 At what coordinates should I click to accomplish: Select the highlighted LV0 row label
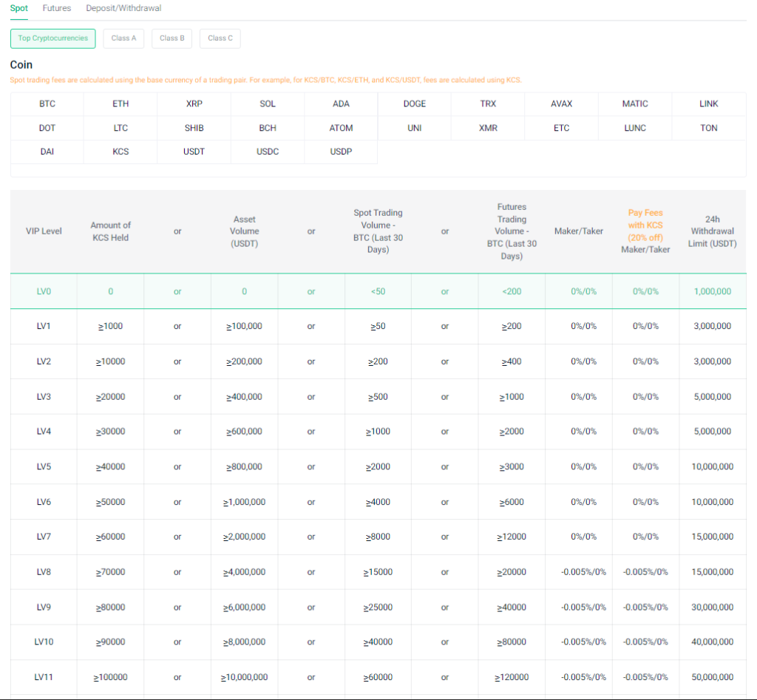(44, 291)
